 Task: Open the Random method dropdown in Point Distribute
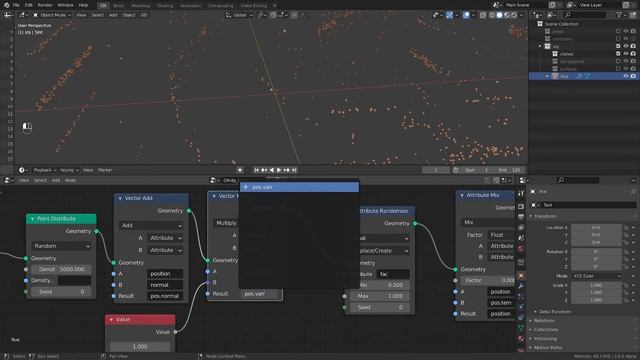coord(61,246)
